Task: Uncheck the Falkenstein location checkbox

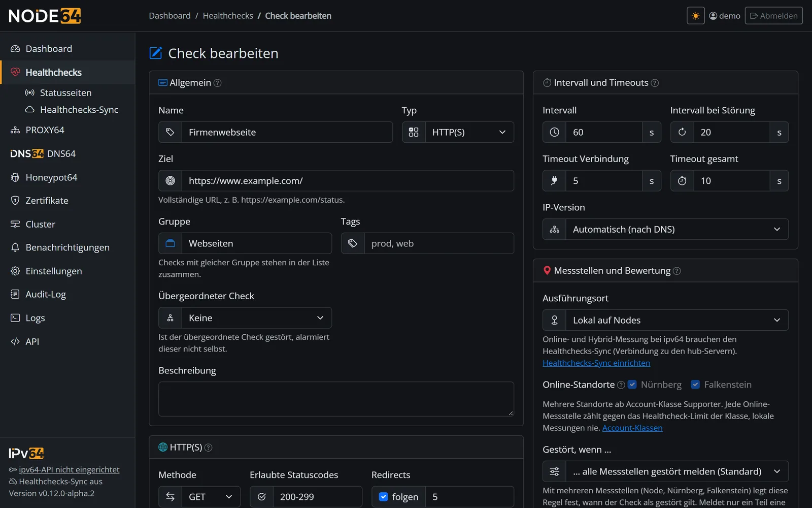Action: point(695,385)
